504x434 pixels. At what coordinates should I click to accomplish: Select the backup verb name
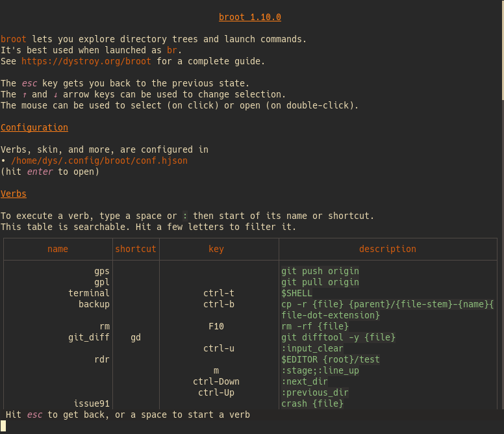pos(94,304)
